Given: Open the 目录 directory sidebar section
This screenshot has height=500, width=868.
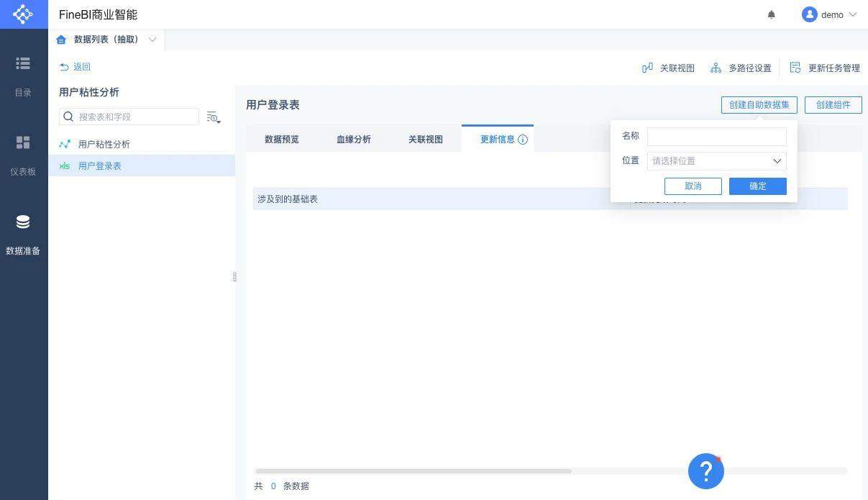Looking at the screenshot, I should pyautogui.click(x=23, y=76).
